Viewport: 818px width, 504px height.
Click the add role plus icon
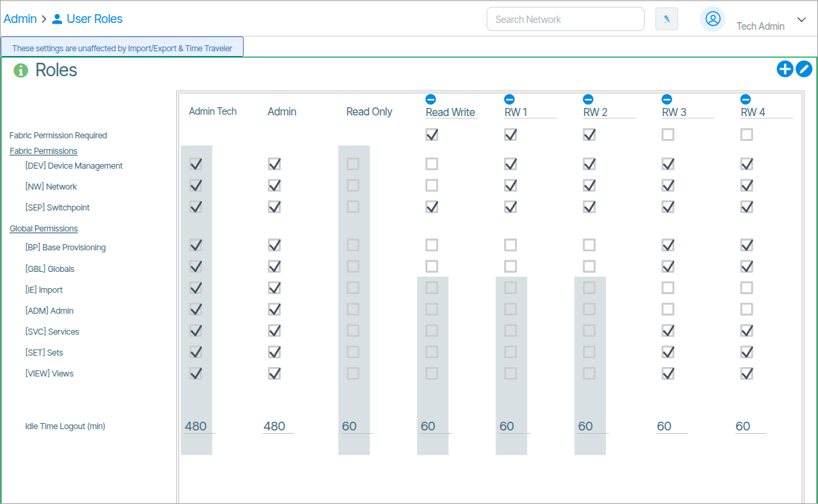[x=784, y=69]
